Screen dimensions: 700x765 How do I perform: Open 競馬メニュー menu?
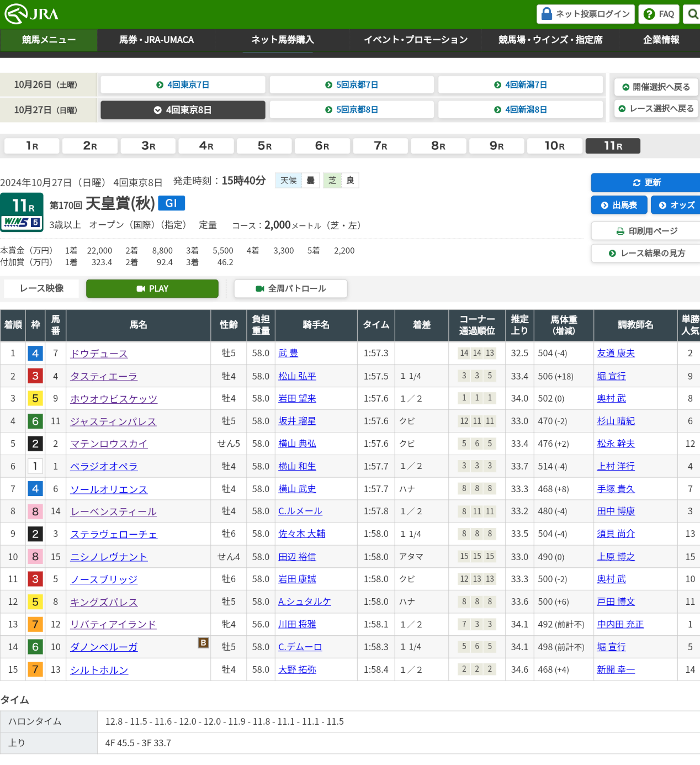coord(49,40)
